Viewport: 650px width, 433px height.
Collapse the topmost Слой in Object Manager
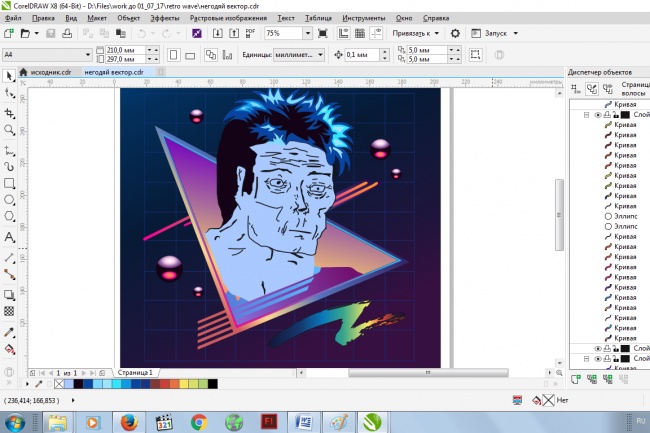[586, 115]
